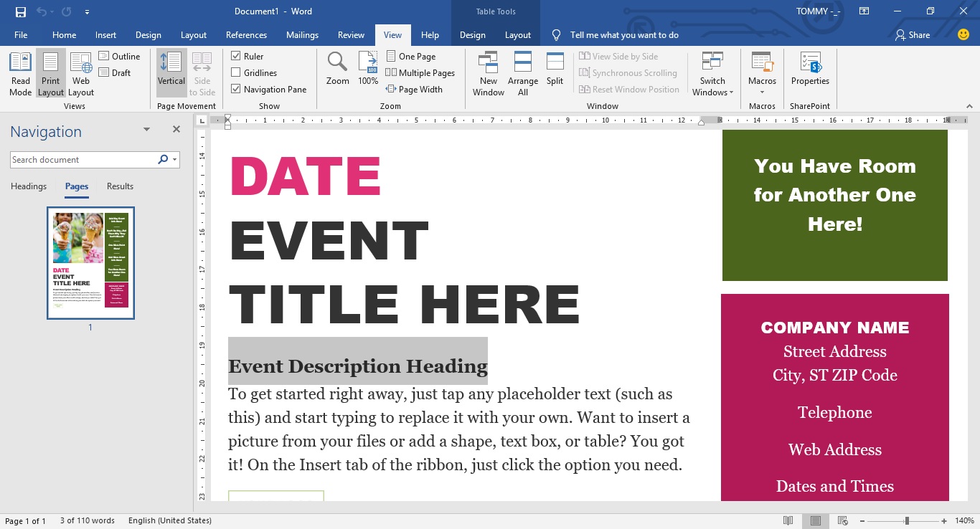
Task: Disable the Navigation Pane checkbox
Action: (235, 89)
